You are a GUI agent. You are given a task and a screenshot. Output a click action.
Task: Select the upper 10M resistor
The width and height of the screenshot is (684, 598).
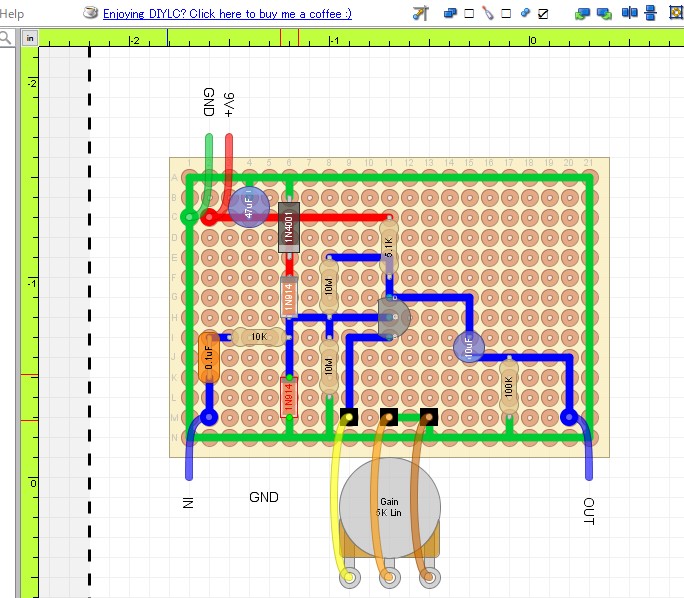(329, 287)
